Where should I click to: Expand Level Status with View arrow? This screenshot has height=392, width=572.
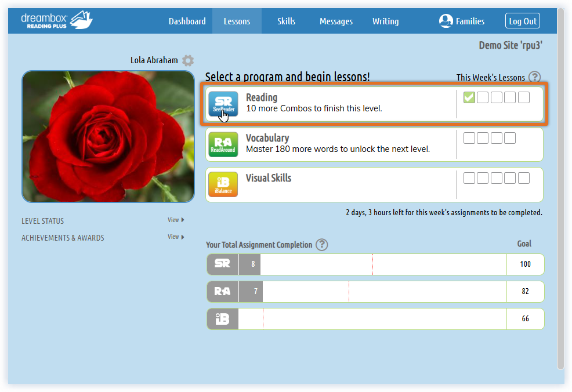176,220
